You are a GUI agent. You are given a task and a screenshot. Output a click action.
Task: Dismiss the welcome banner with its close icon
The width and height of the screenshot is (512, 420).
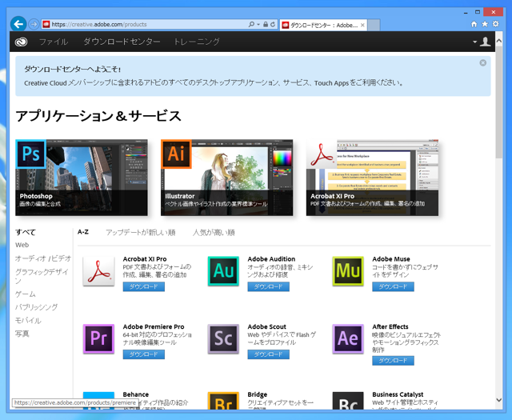click(x=483, y=62)
